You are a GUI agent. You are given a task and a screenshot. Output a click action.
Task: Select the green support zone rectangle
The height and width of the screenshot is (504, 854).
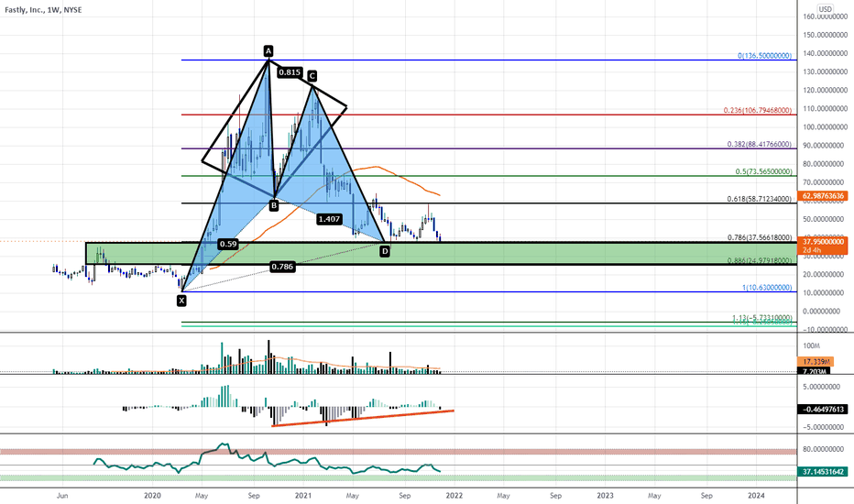pyautogui.click(x=441, y=254)
